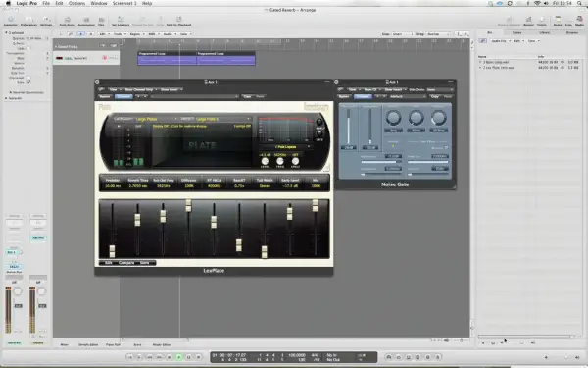
Task: Open Preferences in the toolbar
Action: pos(28,21)
